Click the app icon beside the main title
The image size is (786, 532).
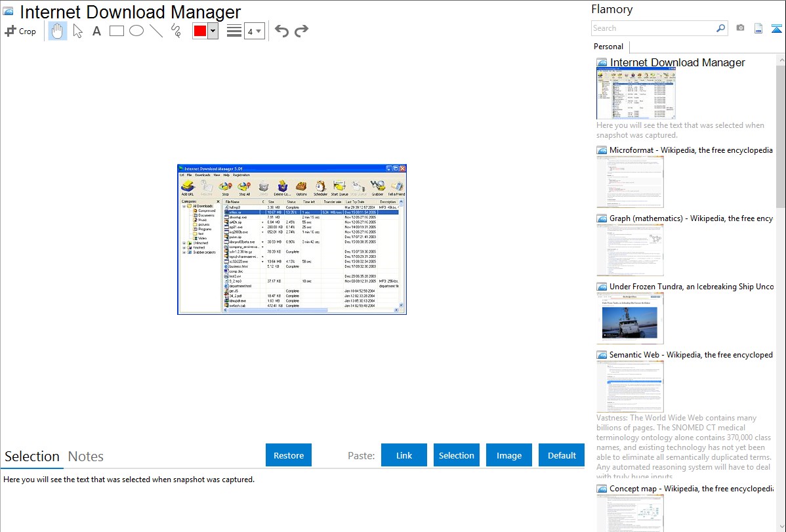(8, 12)
